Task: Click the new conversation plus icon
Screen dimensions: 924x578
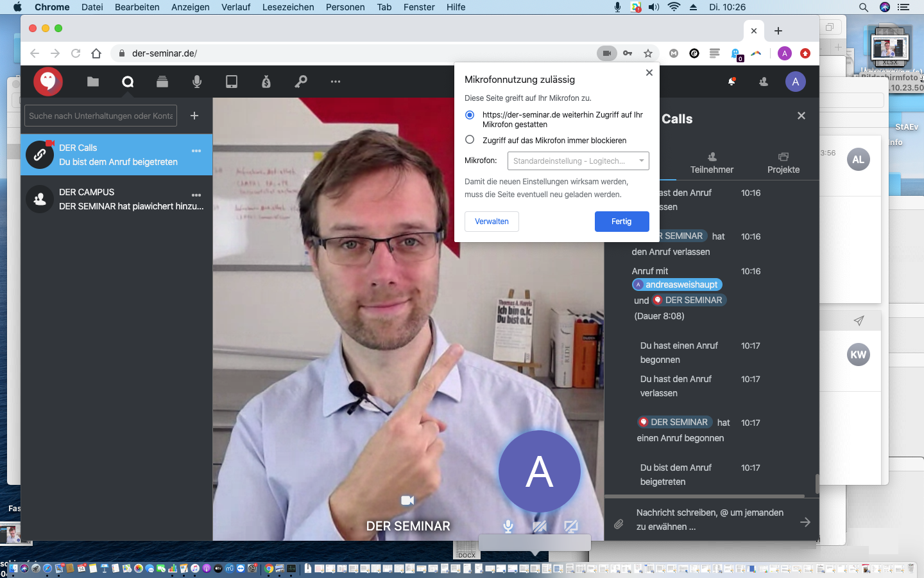Action: [x=194, y=116]
